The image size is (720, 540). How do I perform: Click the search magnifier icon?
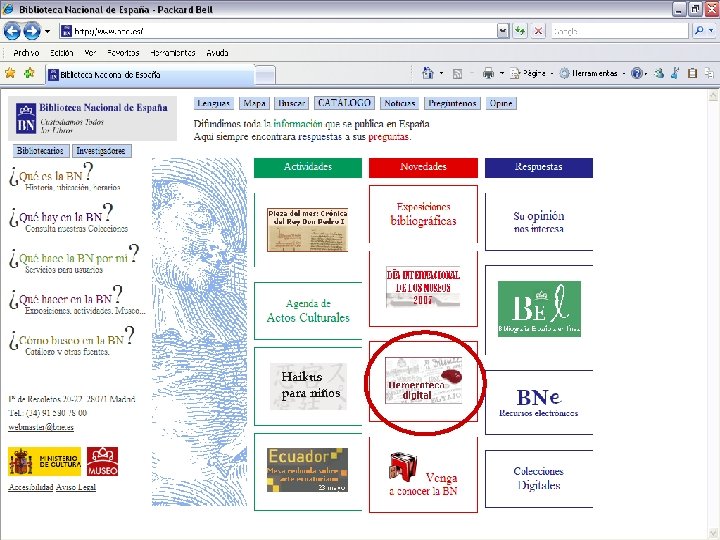[699, 31]
